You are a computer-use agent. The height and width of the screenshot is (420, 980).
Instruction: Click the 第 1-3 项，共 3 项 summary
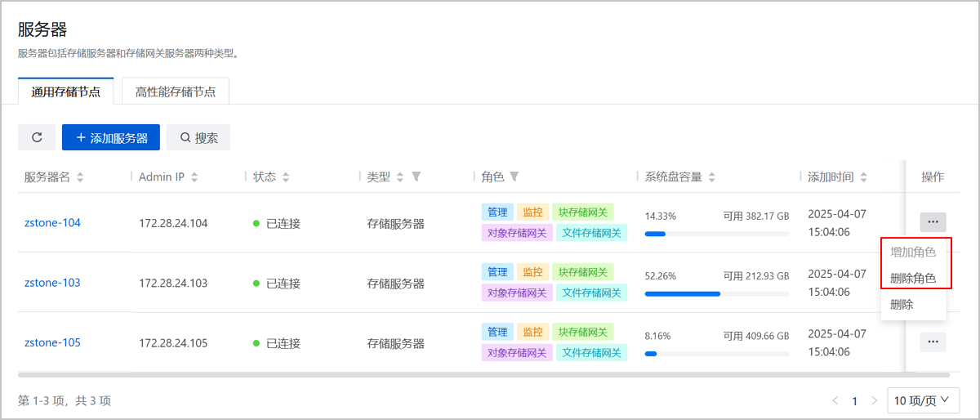pos(65,400)
